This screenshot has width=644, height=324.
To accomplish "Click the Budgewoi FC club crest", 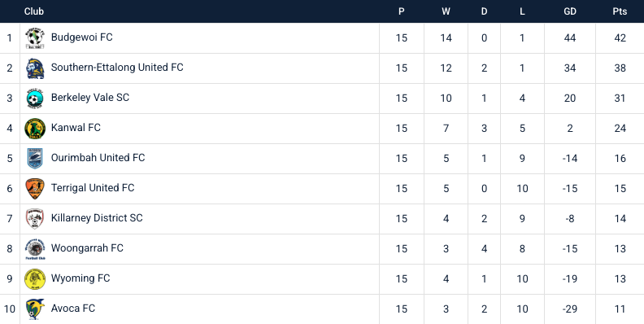I will [35, 37].
